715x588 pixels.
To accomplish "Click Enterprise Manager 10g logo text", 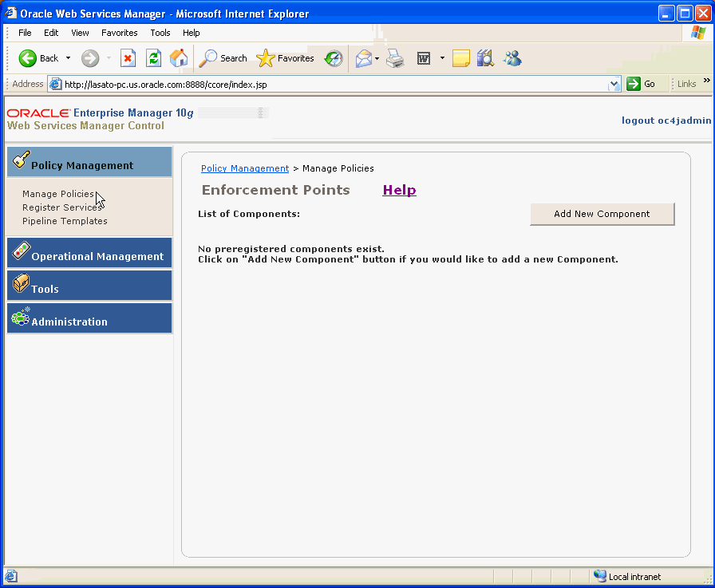I will point(133,113).
